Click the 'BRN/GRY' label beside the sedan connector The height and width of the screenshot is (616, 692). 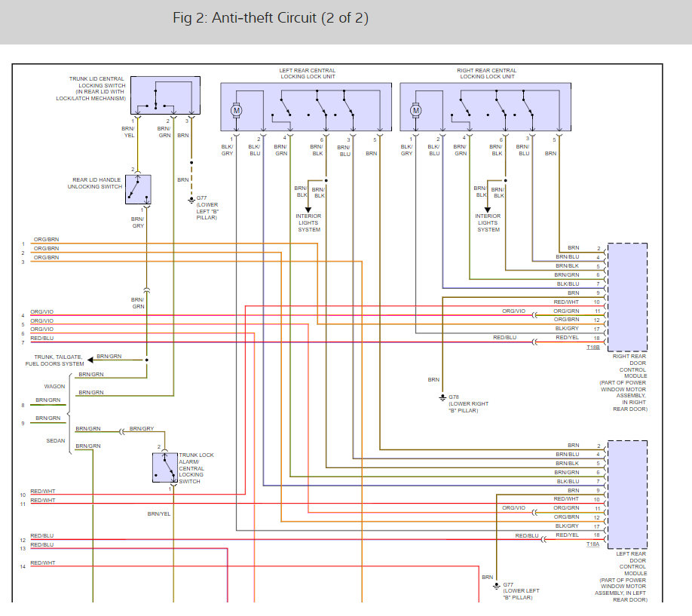pos(142,429)
